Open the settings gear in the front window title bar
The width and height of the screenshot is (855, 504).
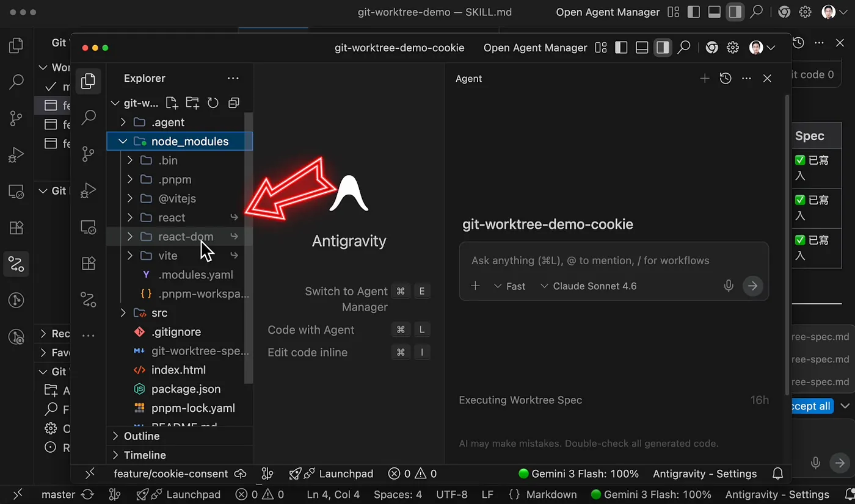click(x=733, y=48)
